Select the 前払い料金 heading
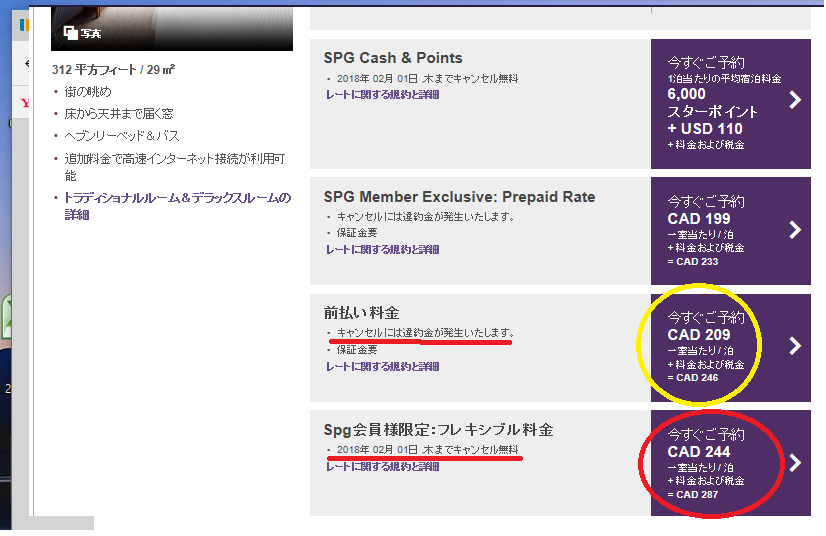This screenshot has height=536, width=826. 361,313
